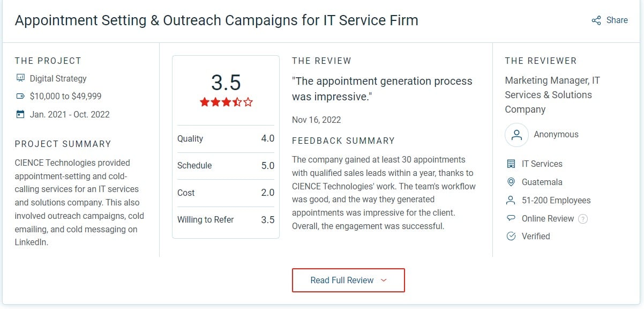Select the Quality 4.0 rating row

tap(226, 138)
